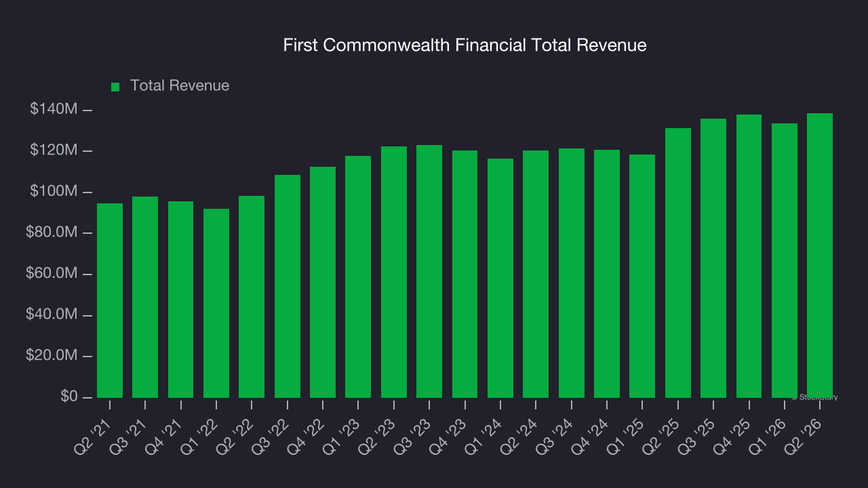
Task: Click the $40.0M y-axis label
Action: coord(52,314)
